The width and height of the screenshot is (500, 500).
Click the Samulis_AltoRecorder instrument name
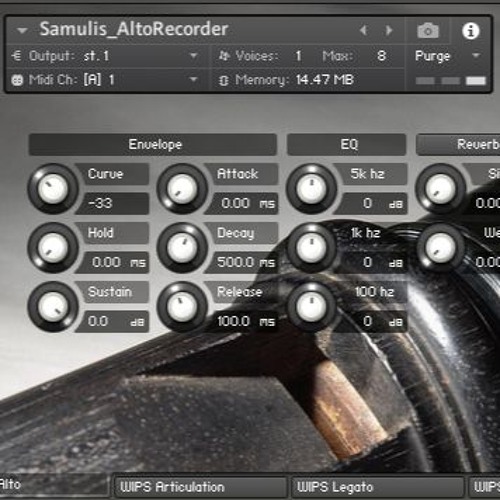click(134, 29)
